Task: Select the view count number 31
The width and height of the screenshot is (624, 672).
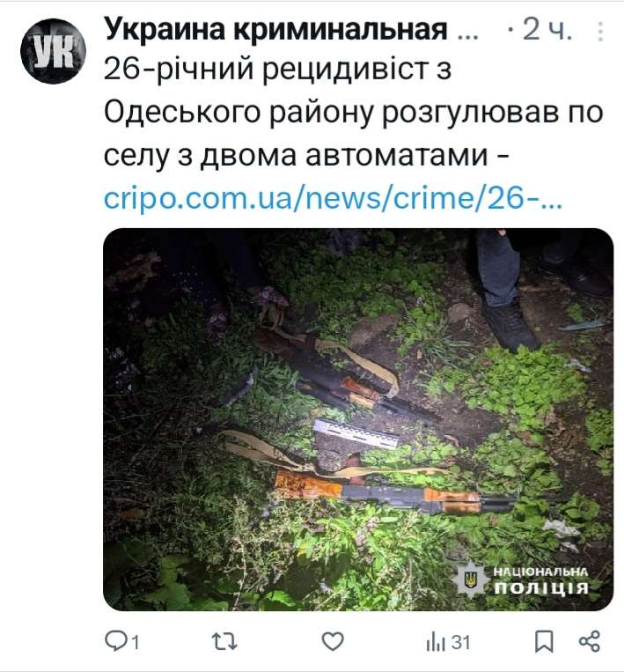Action: point(461,643)
